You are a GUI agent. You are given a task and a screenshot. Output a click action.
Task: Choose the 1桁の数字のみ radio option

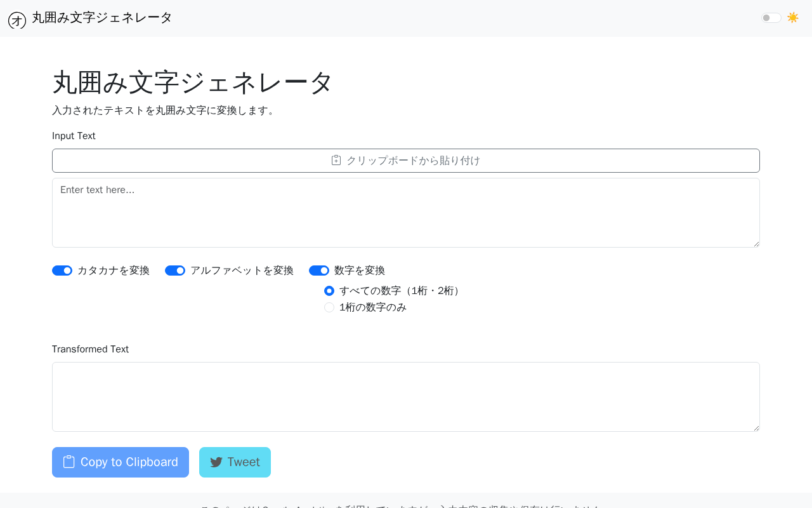click(329, 307)
